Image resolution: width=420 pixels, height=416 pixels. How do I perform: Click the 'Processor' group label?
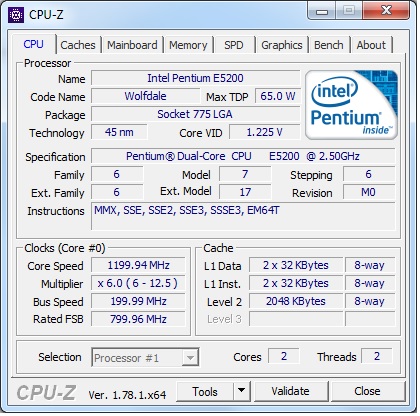[x=47, y=63]
